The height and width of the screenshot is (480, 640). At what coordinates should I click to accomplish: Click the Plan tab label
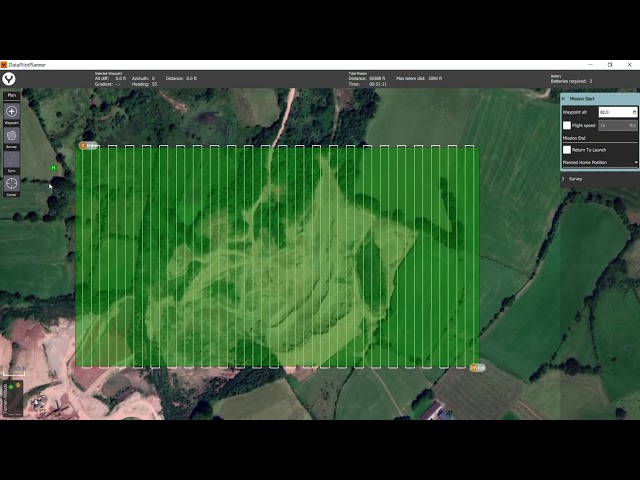pyautogui.click(x=11, y=95)
